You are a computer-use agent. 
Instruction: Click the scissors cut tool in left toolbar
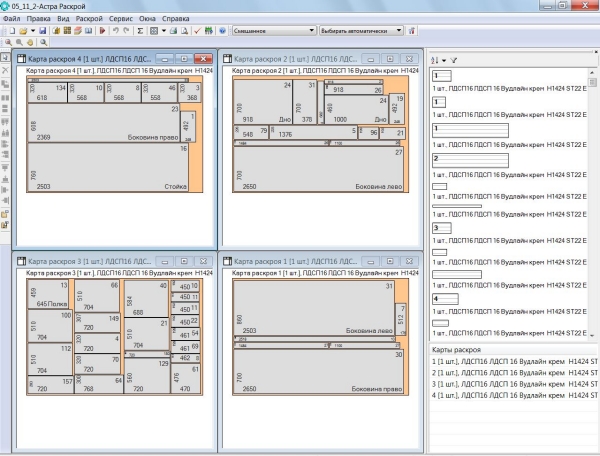5,70
